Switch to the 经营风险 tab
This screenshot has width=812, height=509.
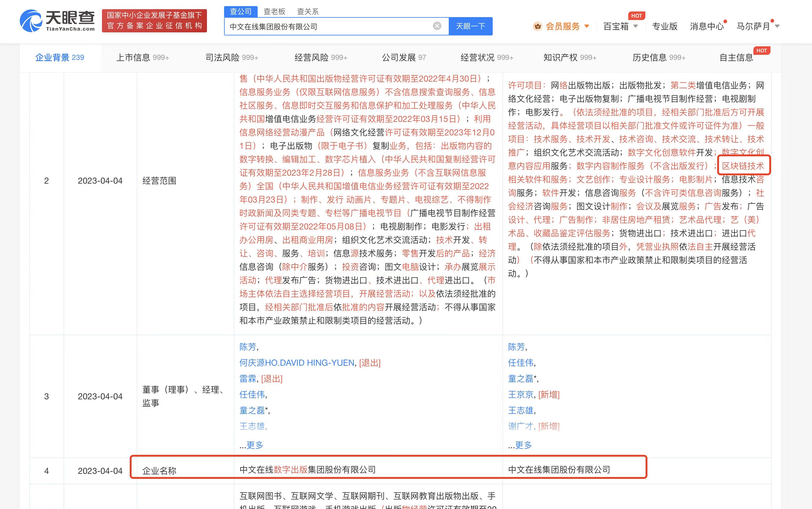coord(321,57)
